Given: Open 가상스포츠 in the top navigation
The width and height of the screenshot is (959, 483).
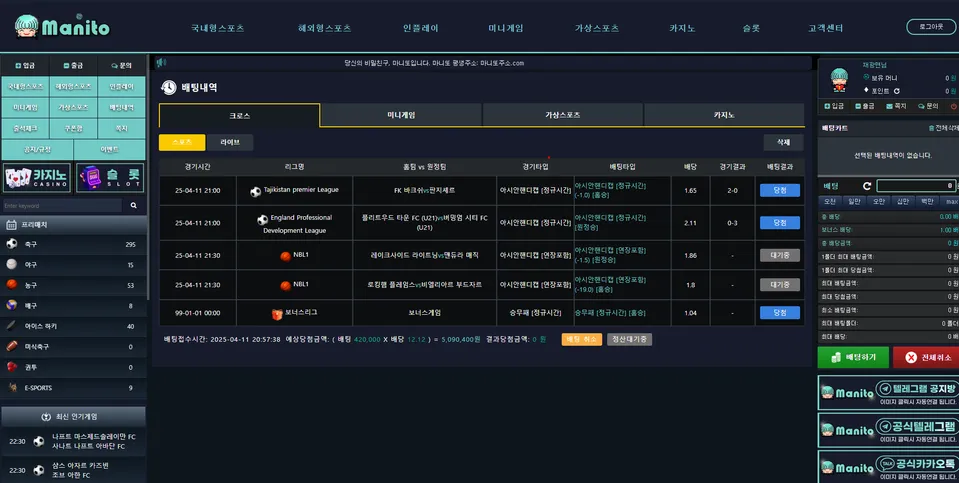Looking at the screenshot, I should (x=596, y=28).
